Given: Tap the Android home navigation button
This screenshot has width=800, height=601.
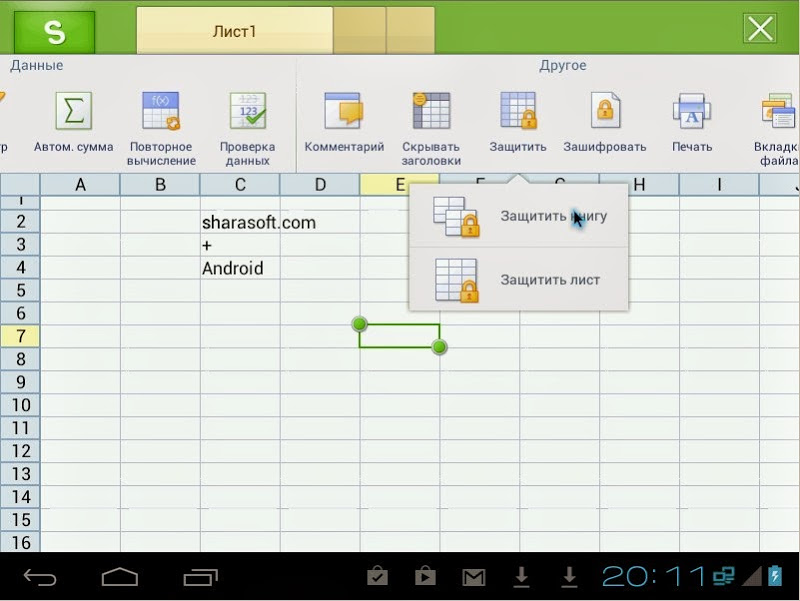Looking at the screenshot, I should 120,578.
